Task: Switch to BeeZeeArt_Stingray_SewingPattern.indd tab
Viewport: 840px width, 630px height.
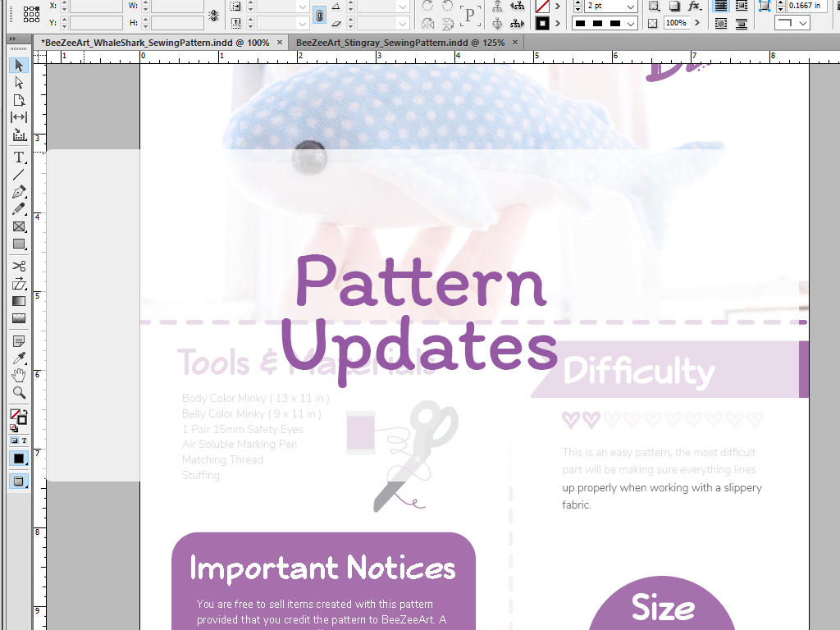Action: pyautogui.click(x=400, y=43)
